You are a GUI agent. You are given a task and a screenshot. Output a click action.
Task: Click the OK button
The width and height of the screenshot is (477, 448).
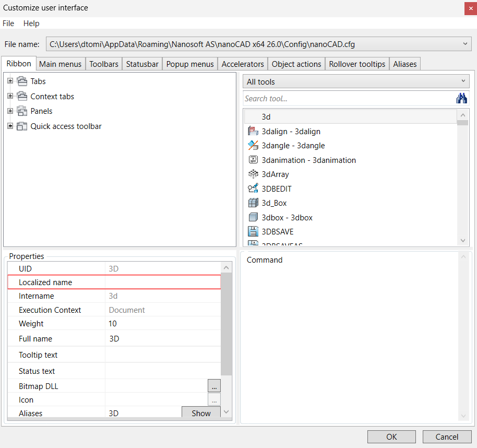coord(391,437)
